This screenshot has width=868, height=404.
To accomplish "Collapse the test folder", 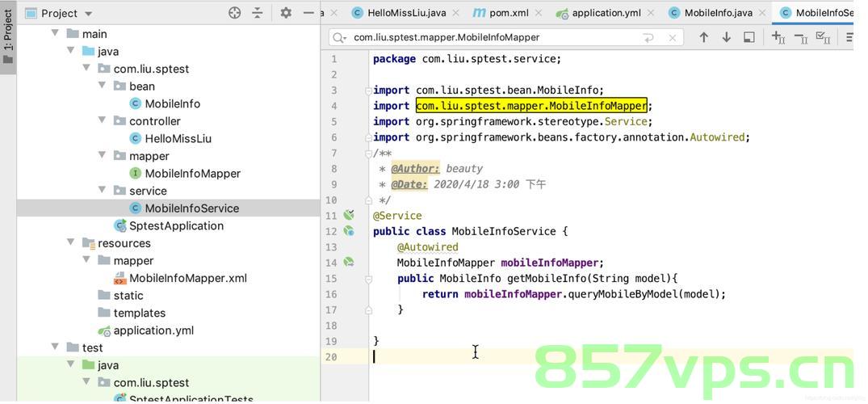I will (55, 347).
